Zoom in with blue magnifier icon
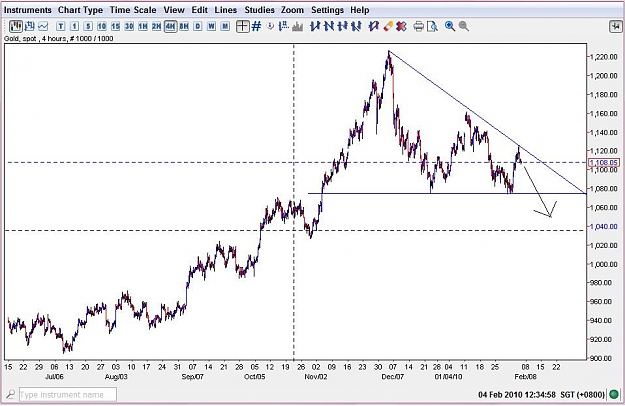 click(x=450, y=27)
